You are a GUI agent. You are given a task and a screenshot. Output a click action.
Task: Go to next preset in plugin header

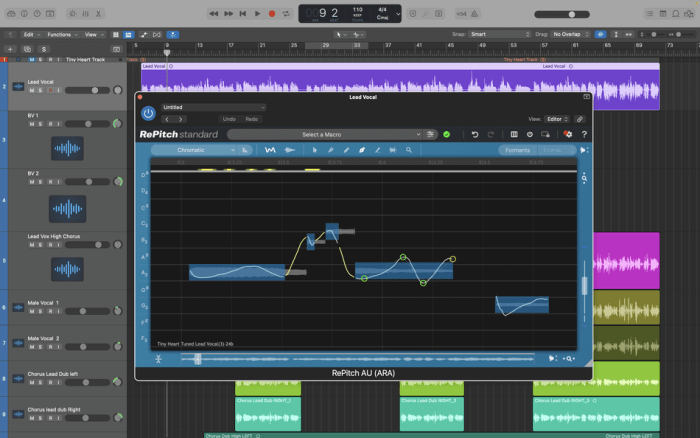(180, 119)
